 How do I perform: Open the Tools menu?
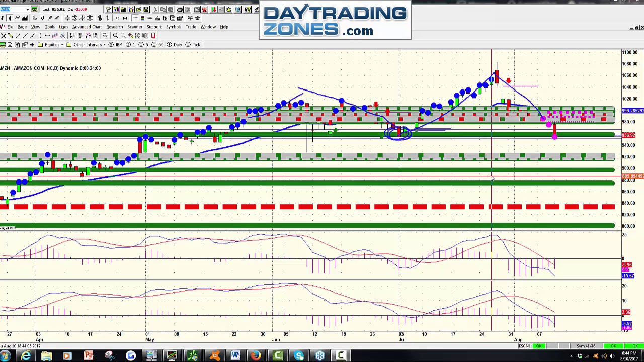click(x=50, y=27)
